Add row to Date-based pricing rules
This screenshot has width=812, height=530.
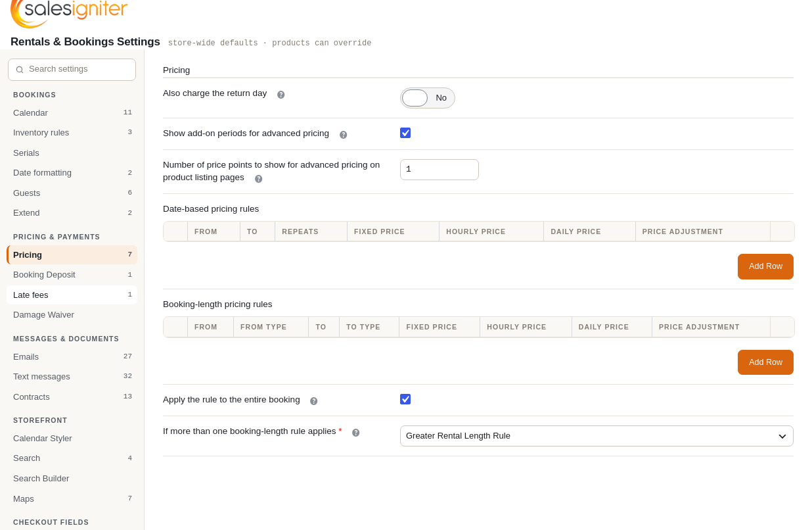coord(765,266)
